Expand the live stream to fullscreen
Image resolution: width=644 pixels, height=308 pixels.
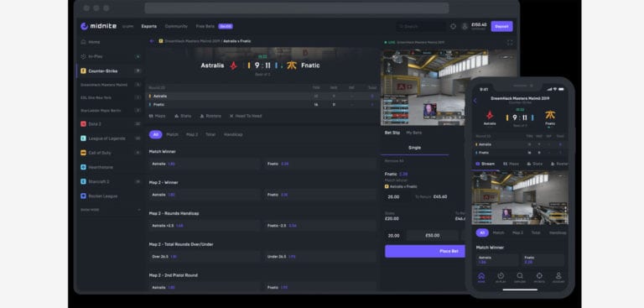510,42
